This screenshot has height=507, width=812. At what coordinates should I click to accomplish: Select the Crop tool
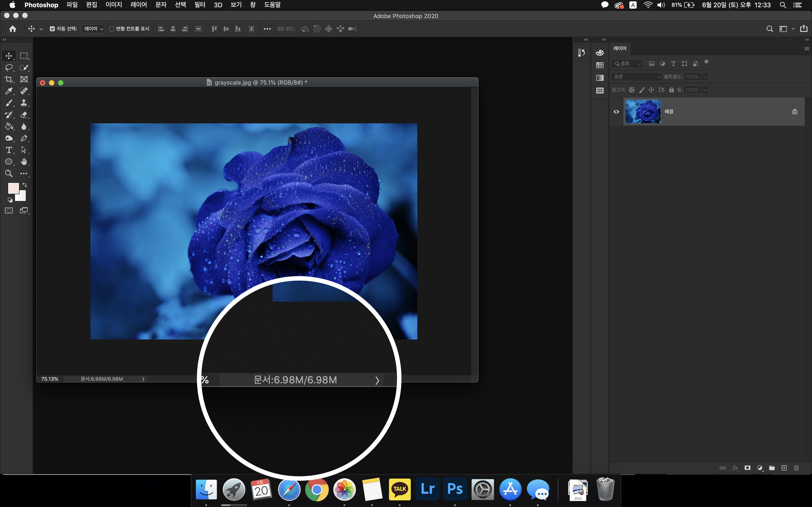point(9,79)
